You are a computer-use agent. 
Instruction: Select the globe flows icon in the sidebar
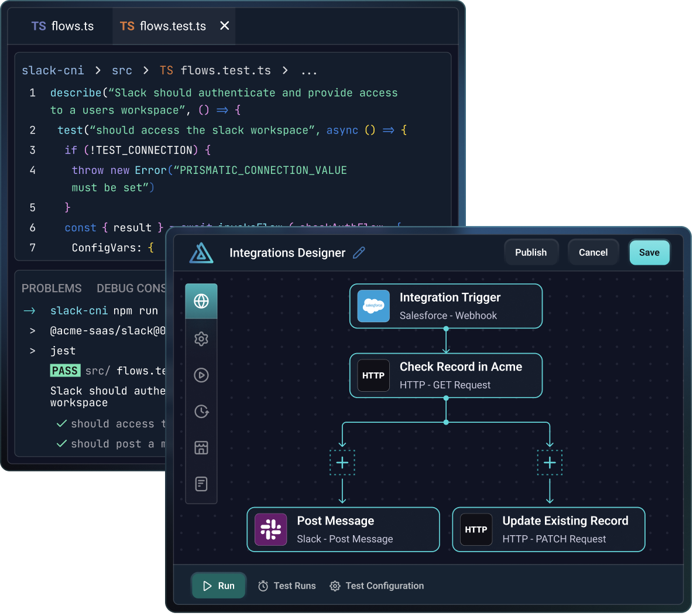click(201, 302)
